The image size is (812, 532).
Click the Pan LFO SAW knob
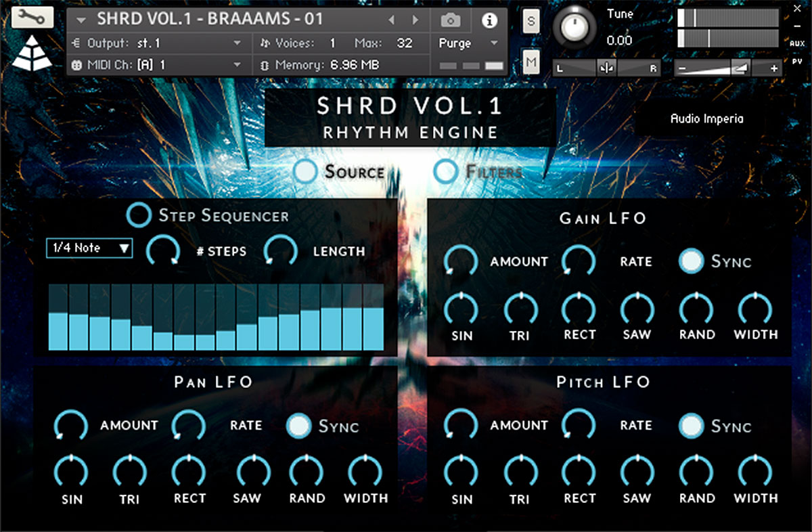coord(253,472)
